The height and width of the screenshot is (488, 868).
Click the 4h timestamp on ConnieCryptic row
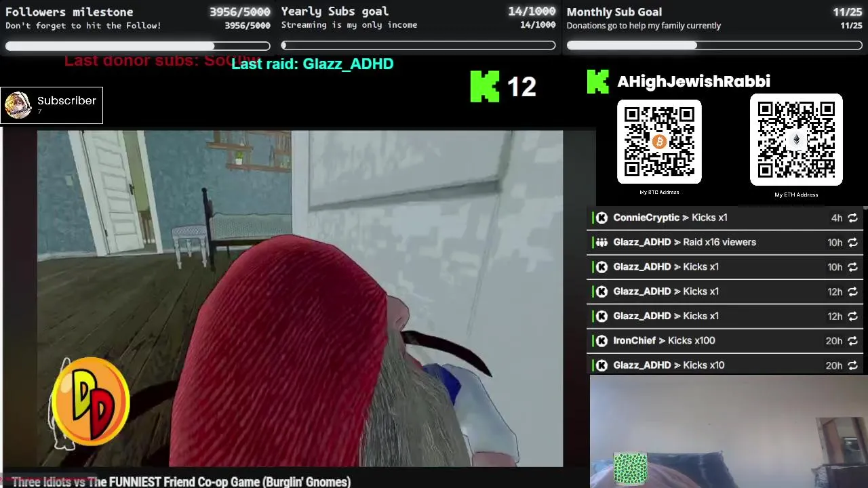tap(837, 218)
